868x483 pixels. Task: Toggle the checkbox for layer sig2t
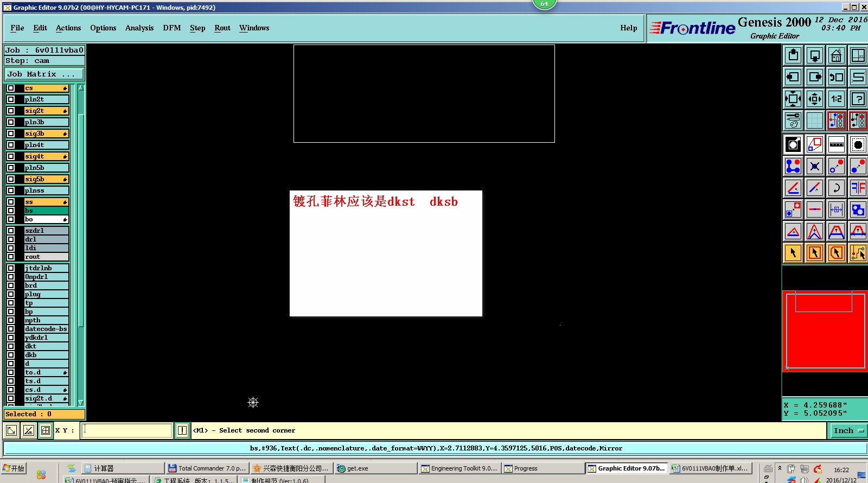click(x=11, y=111)
